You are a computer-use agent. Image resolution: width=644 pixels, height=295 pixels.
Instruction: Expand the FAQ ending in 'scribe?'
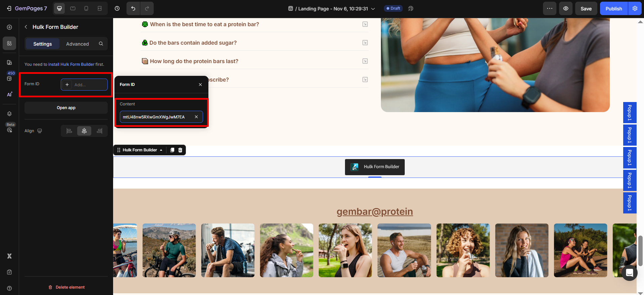(365, 80)
